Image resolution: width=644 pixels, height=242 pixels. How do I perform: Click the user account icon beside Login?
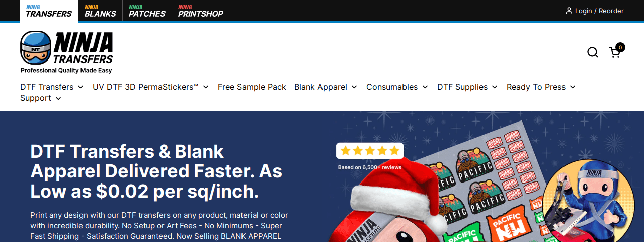point(569,11)
